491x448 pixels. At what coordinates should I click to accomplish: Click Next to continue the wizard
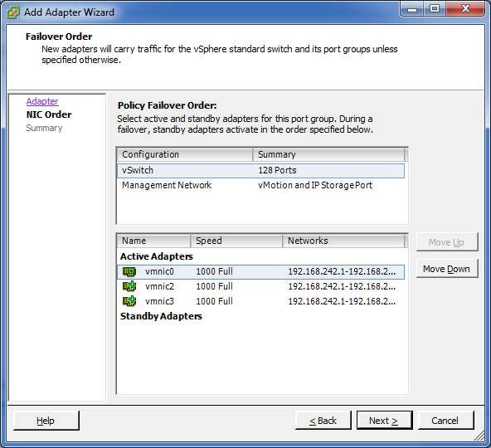pos(384,421)
